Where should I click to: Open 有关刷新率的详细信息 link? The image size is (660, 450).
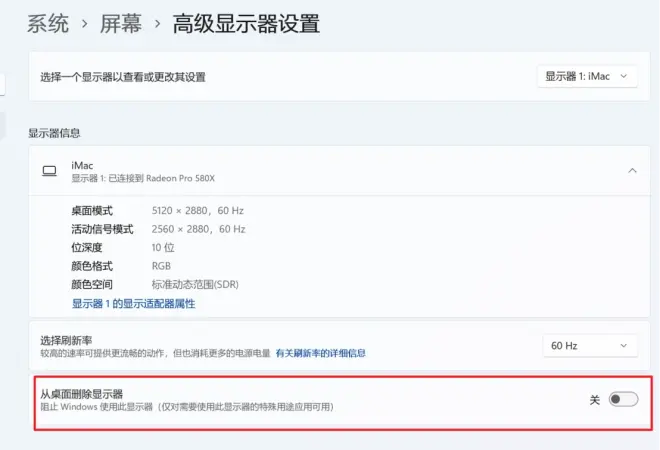[320, 353]
